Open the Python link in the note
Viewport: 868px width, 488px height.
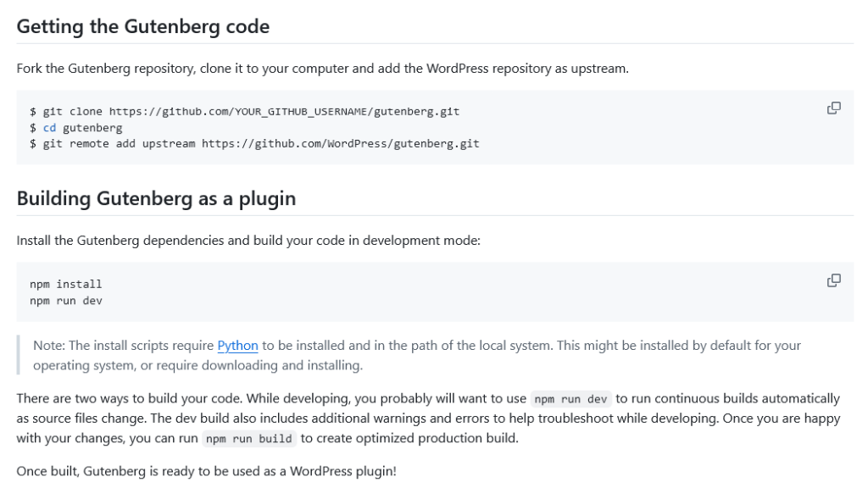point(237,346)
